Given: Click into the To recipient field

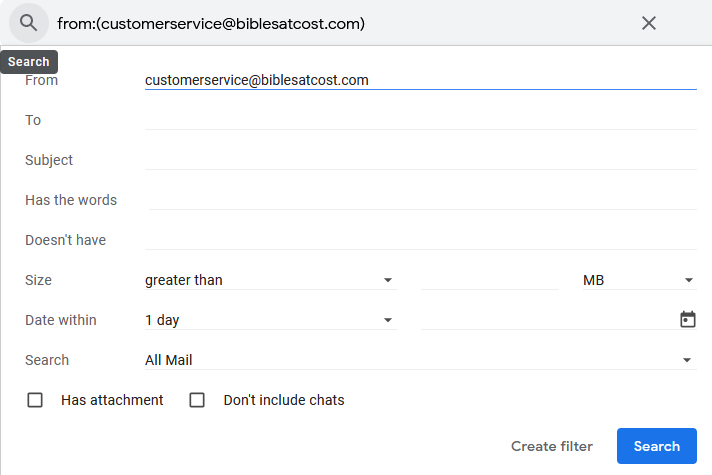Looking at the screenshot, I should [x=420, y=120].
